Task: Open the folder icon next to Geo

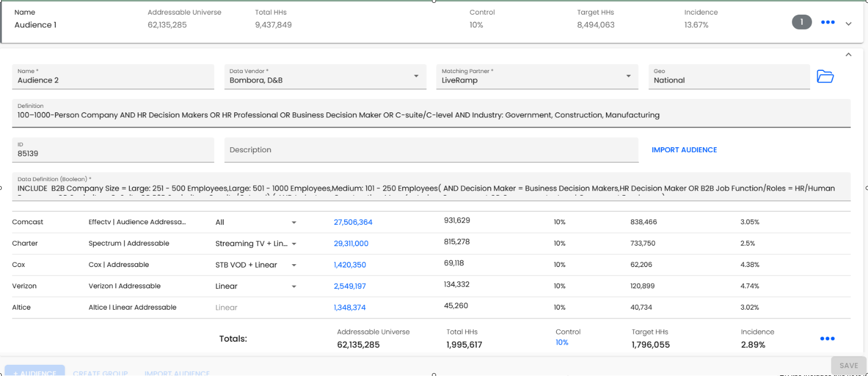Action: click(x=825, y=76)
